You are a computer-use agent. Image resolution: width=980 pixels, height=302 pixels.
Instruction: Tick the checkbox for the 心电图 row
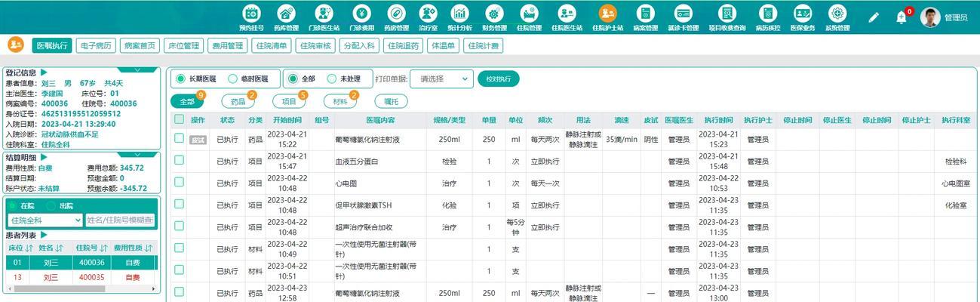coord(179,182)
